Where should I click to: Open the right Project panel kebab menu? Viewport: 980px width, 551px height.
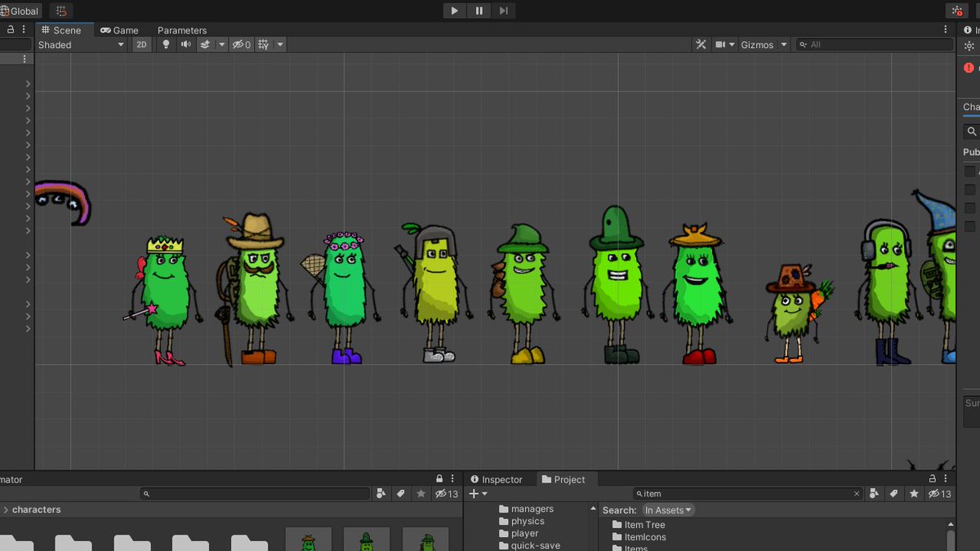point(947,479)
